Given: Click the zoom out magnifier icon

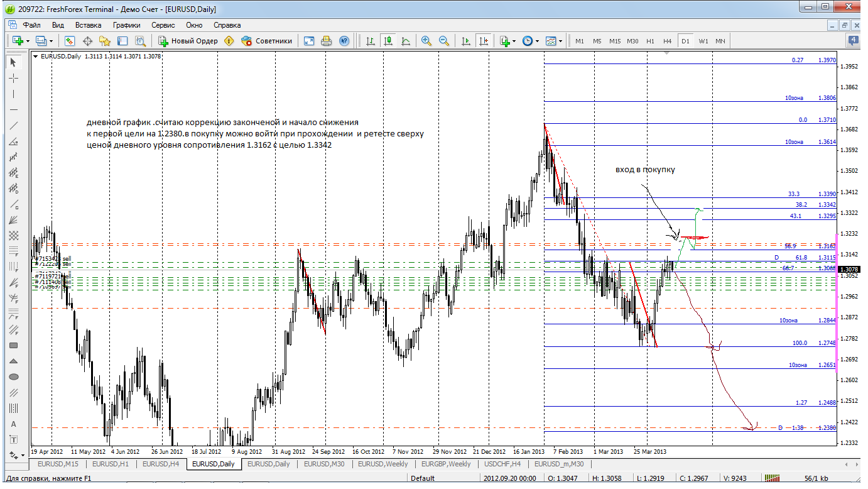Looking at the screenshot, I should point(444,41).
